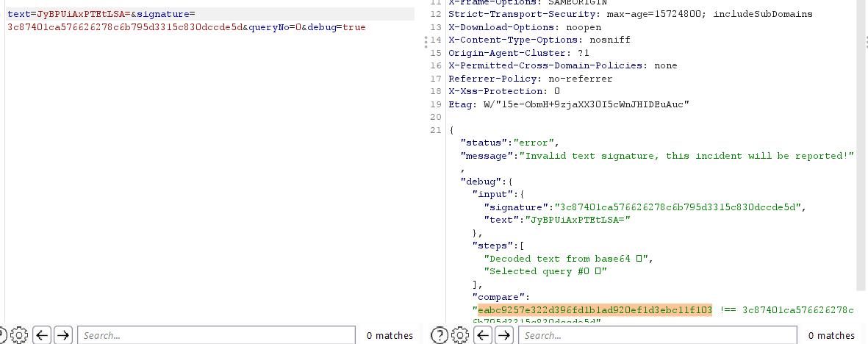Viewport: 868px width, 344px height.
Task: Focus the request pane search field
Action: pyautogui.click(x=217, y=335)
